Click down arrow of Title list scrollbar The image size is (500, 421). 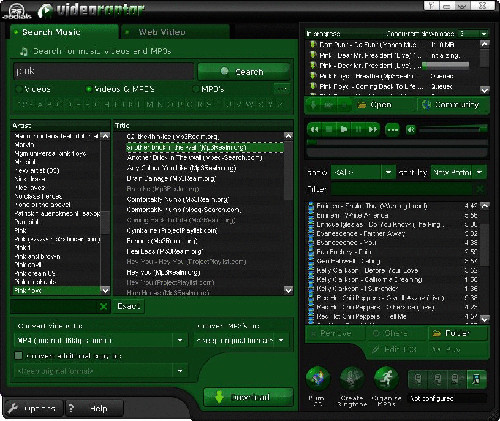tap(288, 290)
